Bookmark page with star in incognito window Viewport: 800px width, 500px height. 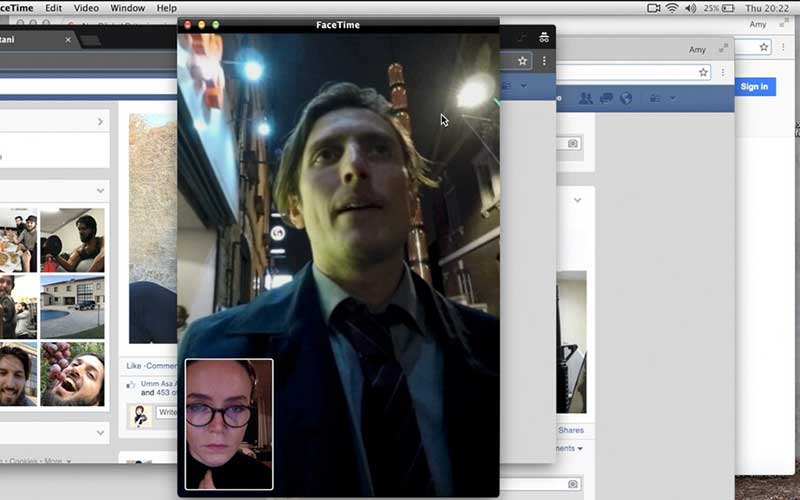522,61
